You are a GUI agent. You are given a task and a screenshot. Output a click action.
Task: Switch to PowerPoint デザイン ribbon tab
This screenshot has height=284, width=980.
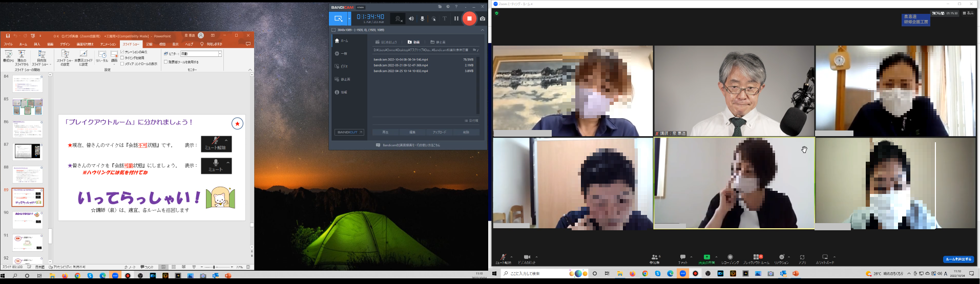65,44
